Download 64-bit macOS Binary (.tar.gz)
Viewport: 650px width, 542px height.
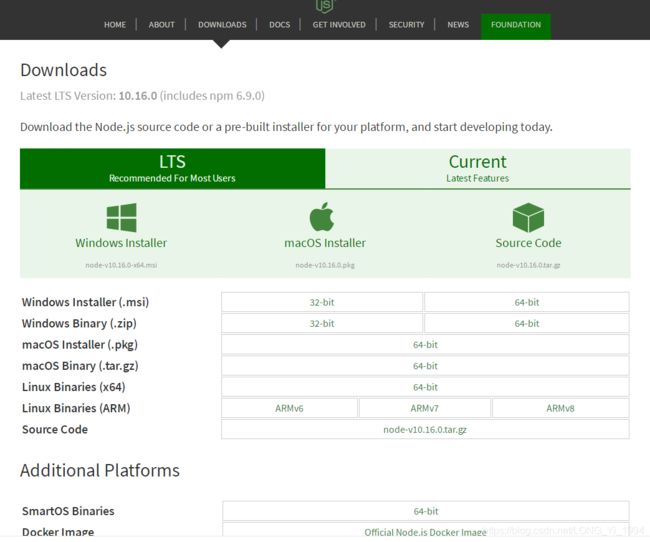click(x=425, y=366)
